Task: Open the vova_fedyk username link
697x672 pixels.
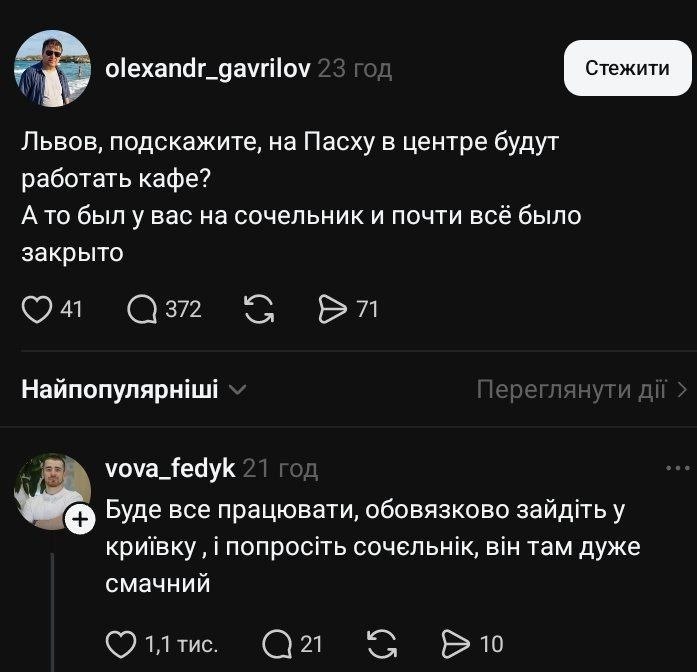Action: click(170, 468)
